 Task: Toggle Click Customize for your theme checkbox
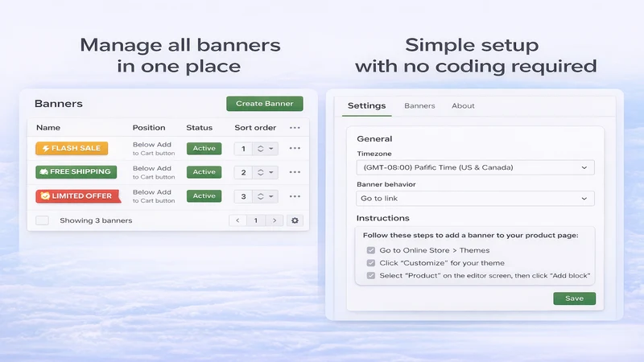pos(371,263)
